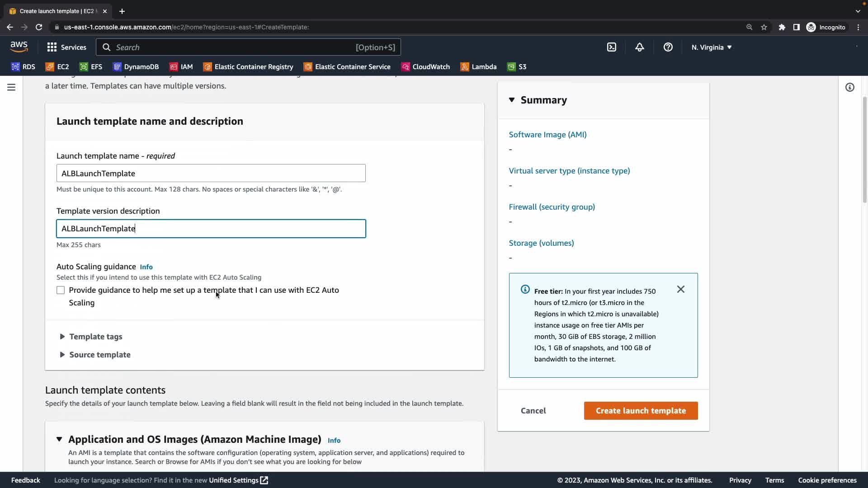This screenshot has height=488, width=868.
Task: Open the S3 shortcut in favorites bar
Action: coord(517,67)
